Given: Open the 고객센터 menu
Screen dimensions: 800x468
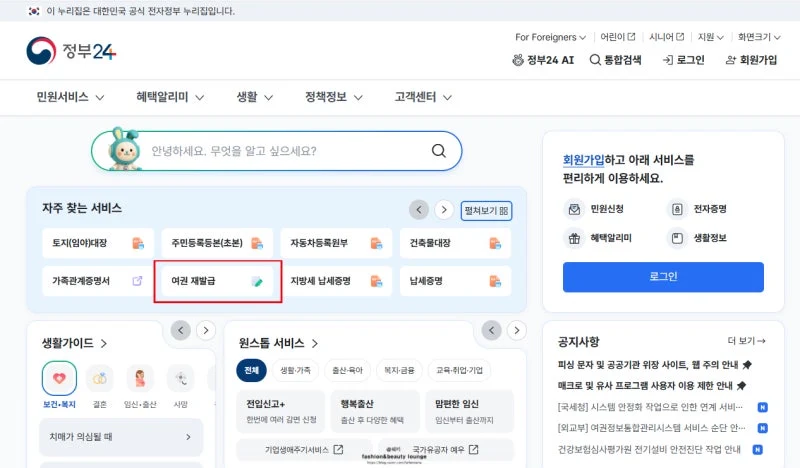Looking at the screenshot, I should pyautogui.click(x=423, y=97).
